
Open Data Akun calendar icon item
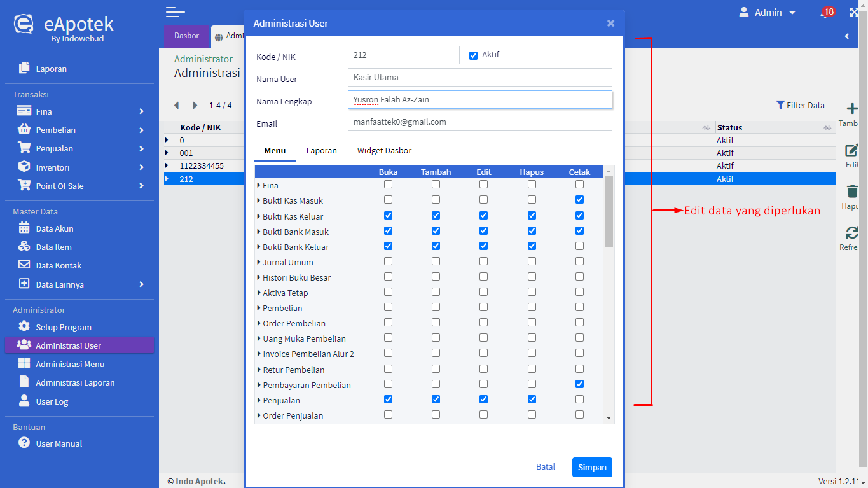(x=24, y=228)
